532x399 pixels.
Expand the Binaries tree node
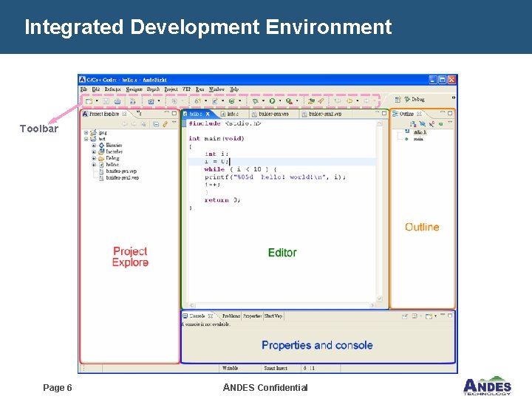pos(94,146)
